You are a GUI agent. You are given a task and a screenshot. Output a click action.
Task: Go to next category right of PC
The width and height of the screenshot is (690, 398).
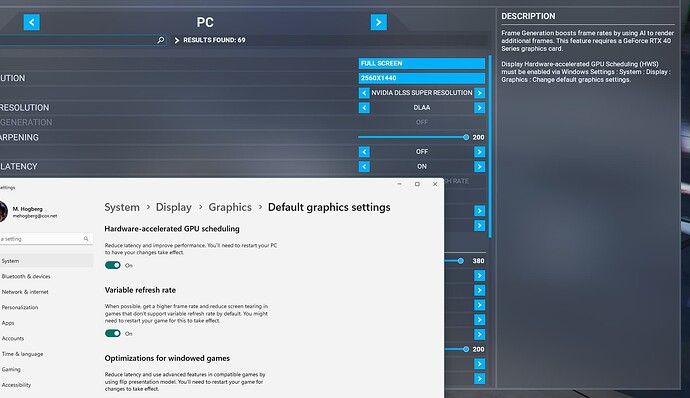point(378,22)
